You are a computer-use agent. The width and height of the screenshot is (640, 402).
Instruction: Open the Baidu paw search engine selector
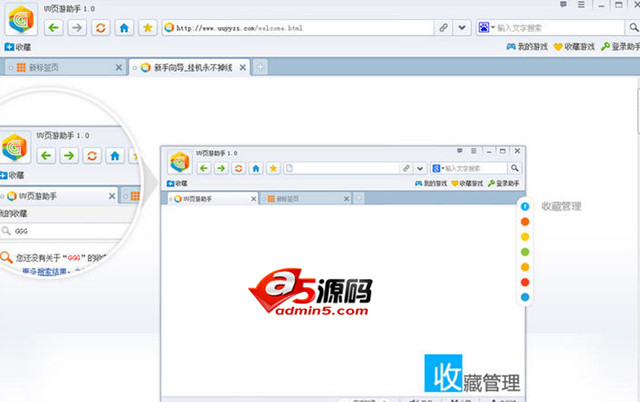[x=486, y=28]
